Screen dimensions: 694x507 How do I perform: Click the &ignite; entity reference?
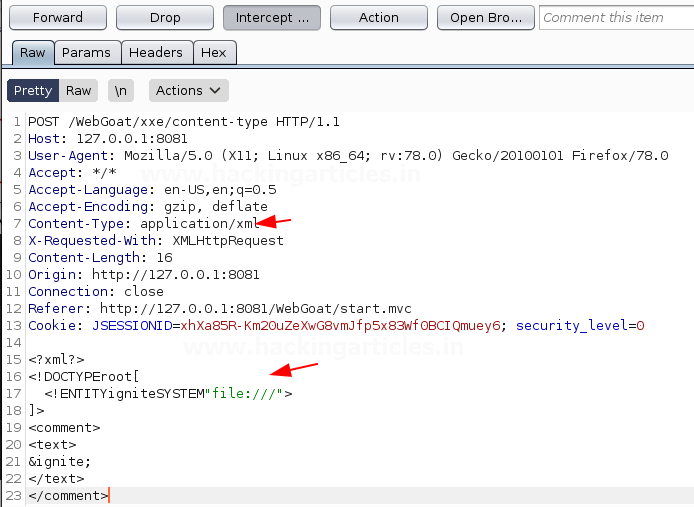pos(60,462)
